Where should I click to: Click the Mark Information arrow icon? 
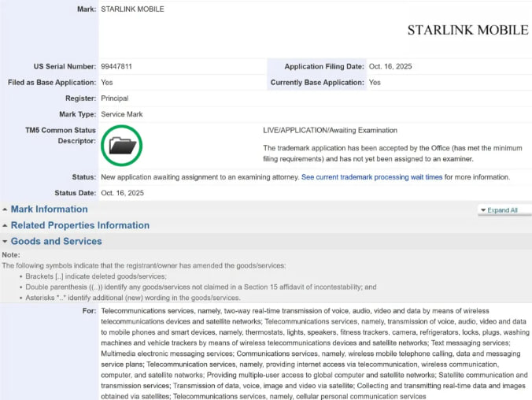pyautogui.click(x=5, y=209)
